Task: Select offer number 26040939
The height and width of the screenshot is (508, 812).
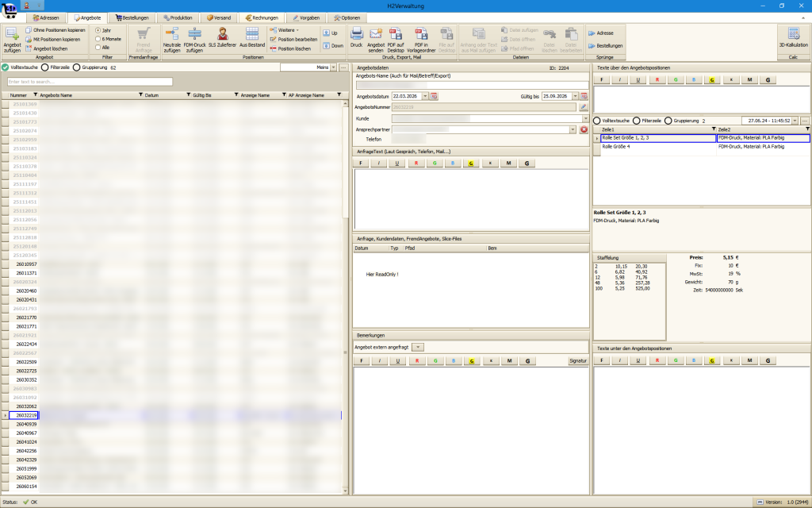Action: [26, 424]
